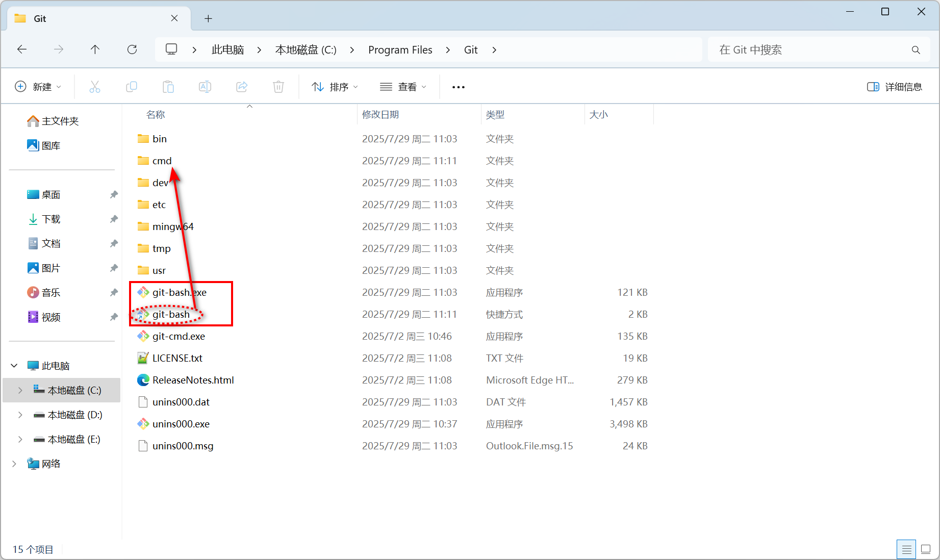
Task: Open Home (主文件夹) in sidebar
Action: point(53,121)
